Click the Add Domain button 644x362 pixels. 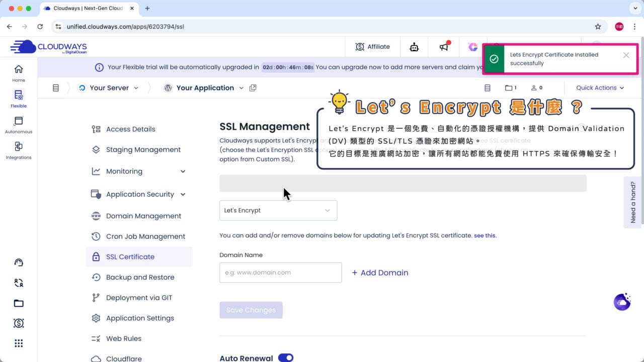[379, 273]
